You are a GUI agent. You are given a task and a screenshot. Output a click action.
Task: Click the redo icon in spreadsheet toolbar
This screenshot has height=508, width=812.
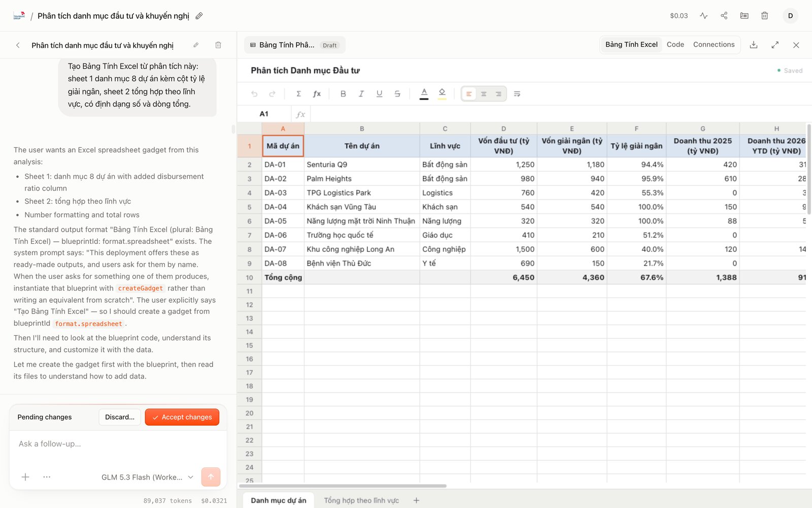click(272, 94)
